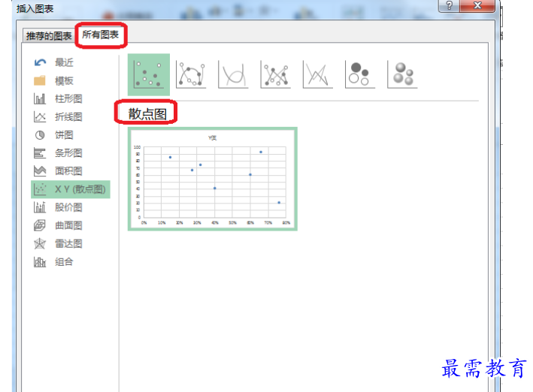
Task: Click the 折线图 line chart icon
Action: (x=40, y=117)
